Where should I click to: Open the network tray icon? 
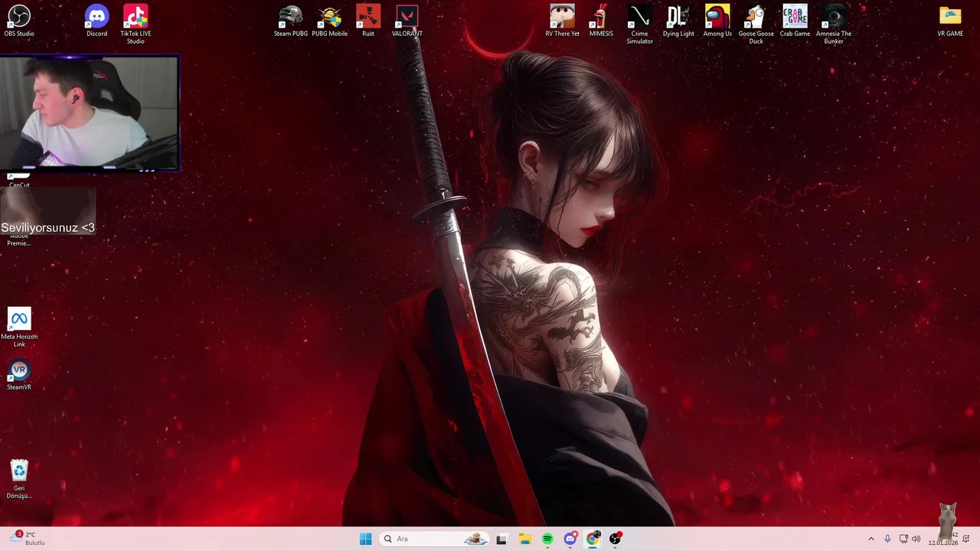tap(903, 539)
